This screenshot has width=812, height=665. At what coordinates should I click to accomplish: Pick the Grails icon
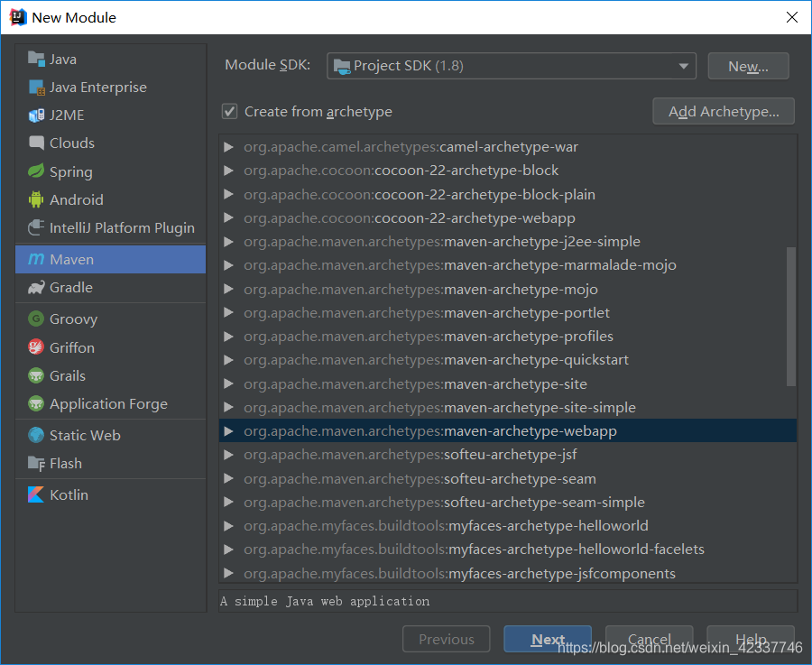36,375
